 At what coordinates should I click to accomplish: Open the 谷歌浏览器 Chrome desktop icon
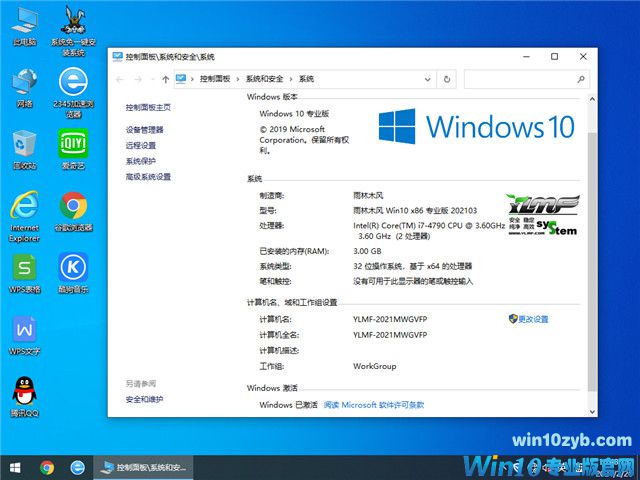73,211
